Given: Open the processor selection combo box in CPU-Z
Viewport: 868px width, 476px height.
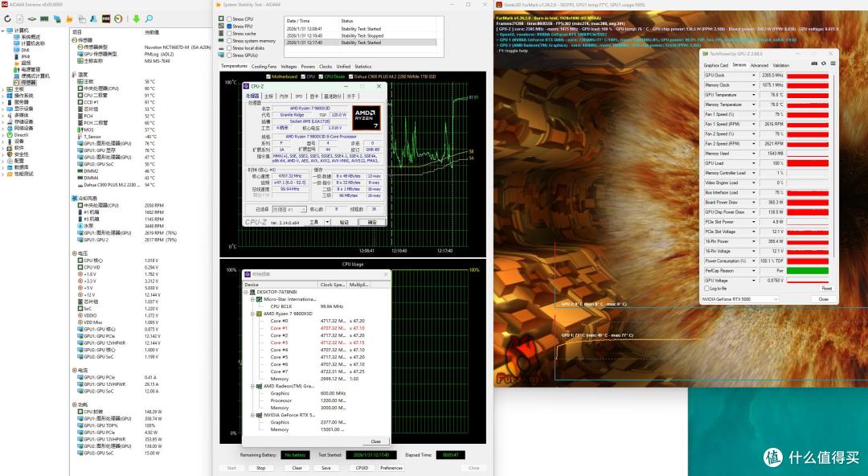Looking at the screenshot, I should coord(289,209).
